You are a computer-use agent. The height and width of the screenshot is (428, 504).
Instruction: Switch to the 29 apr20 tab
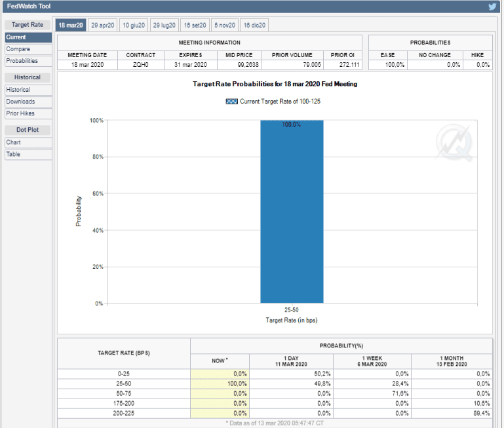pos(102,25)
